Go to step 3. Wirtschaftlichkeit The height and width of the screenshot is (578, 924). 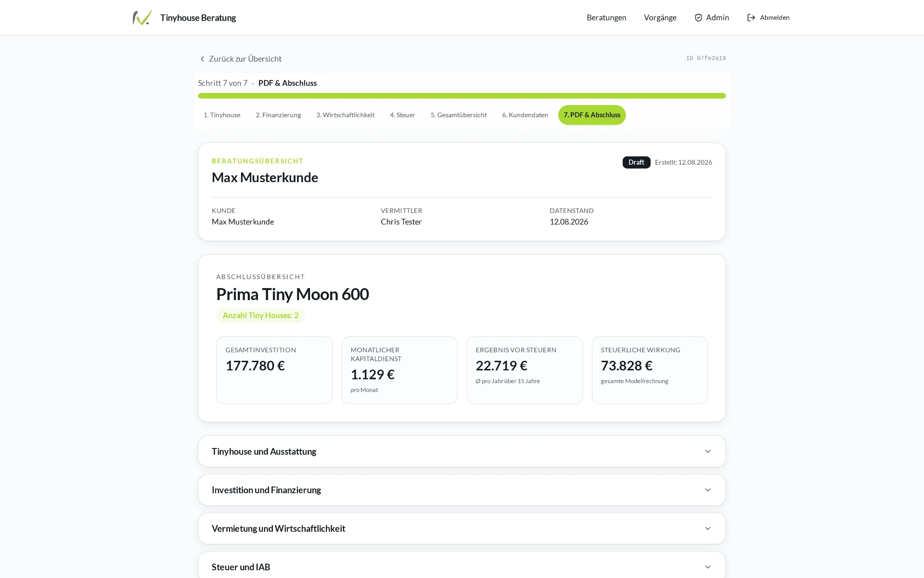[x=345, y=115]
